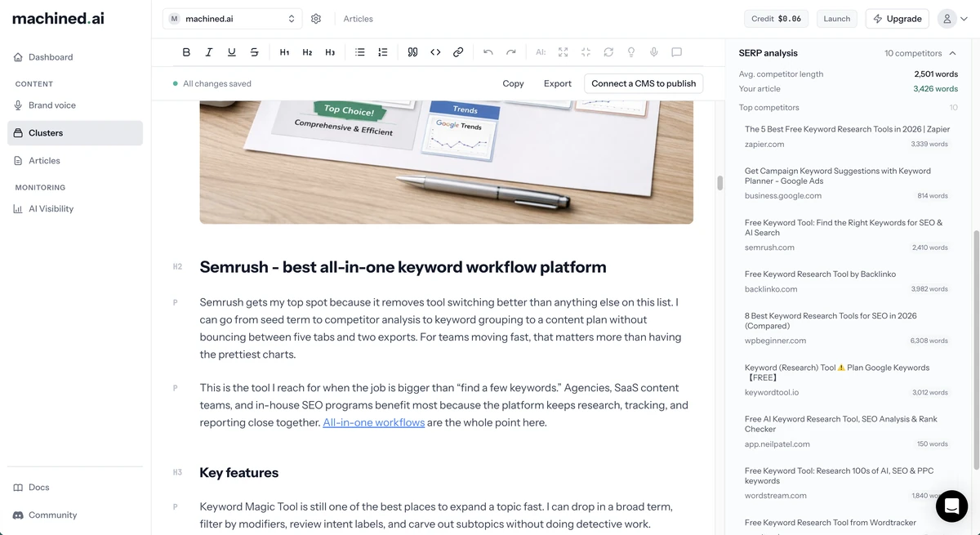Click the Export button
The width and height of the screenshot is (980, 535).
[x=558, y=83]
